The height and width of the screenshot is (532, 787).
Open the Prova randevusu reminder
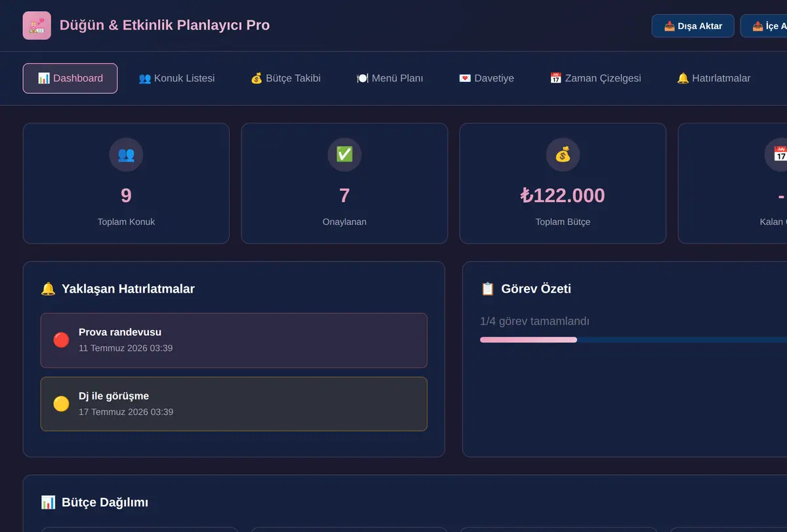(x=234, y=340)
